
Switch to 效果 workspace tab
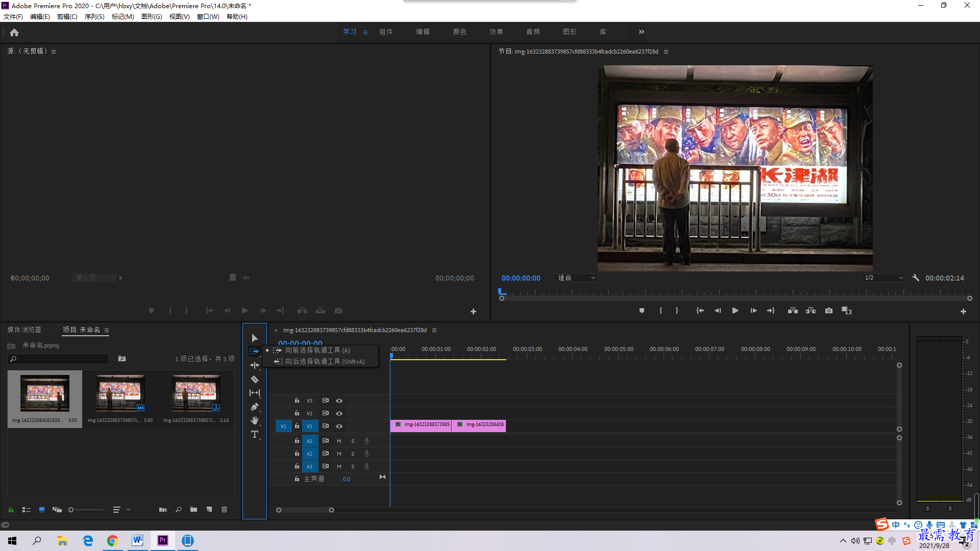(496, 32)
